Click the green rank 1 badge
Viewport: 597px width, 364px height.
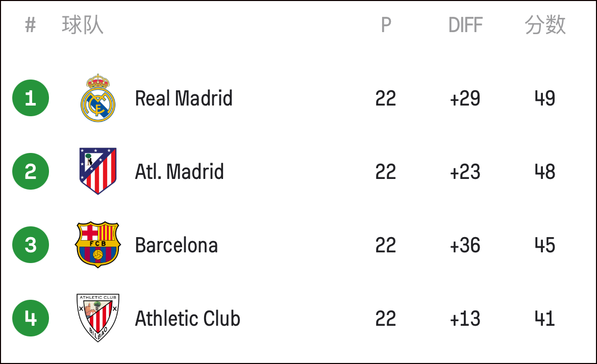[x=31, y=98]
